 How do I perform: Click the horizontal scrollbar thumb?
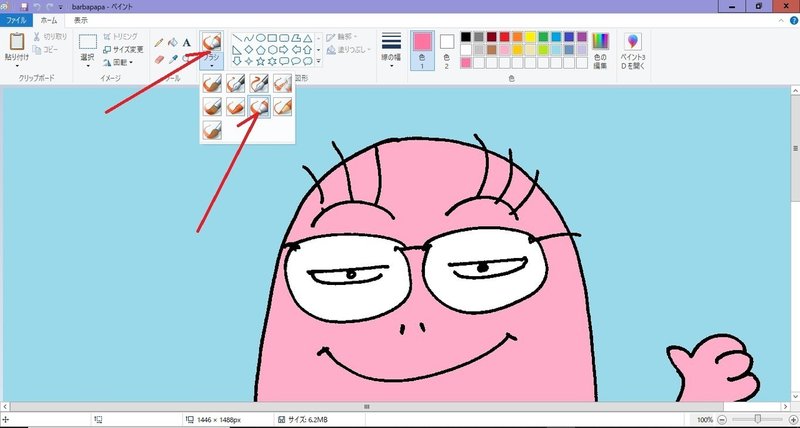point(366,407)
